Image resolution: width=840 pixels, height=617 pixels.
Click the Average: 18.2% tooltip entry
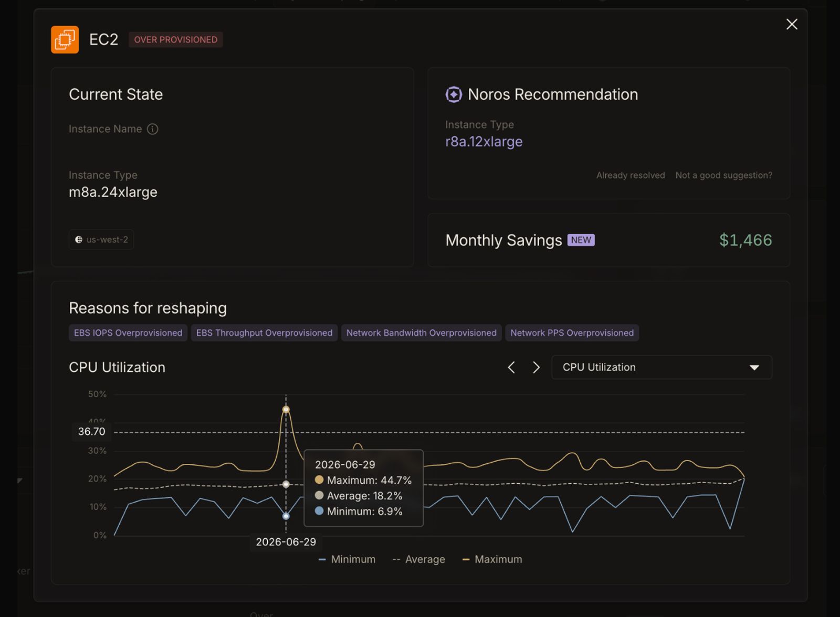359,496
